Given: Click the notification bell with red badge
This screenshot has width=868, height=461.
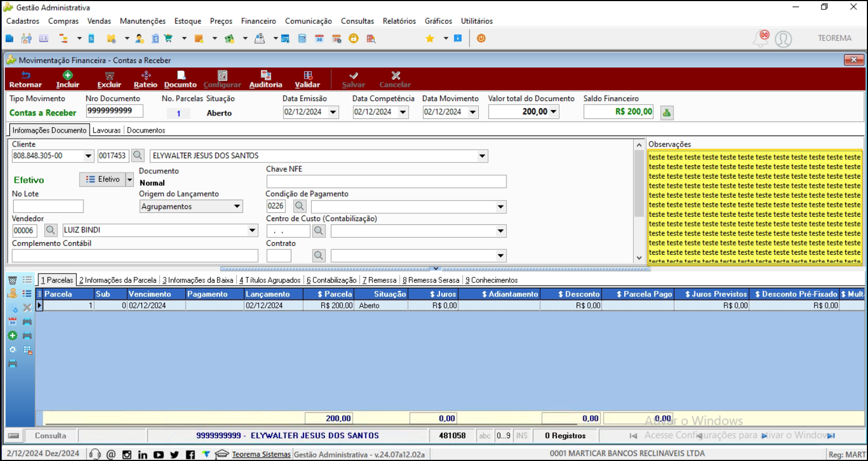Looking at the screenshot, I should click(761, 38).
